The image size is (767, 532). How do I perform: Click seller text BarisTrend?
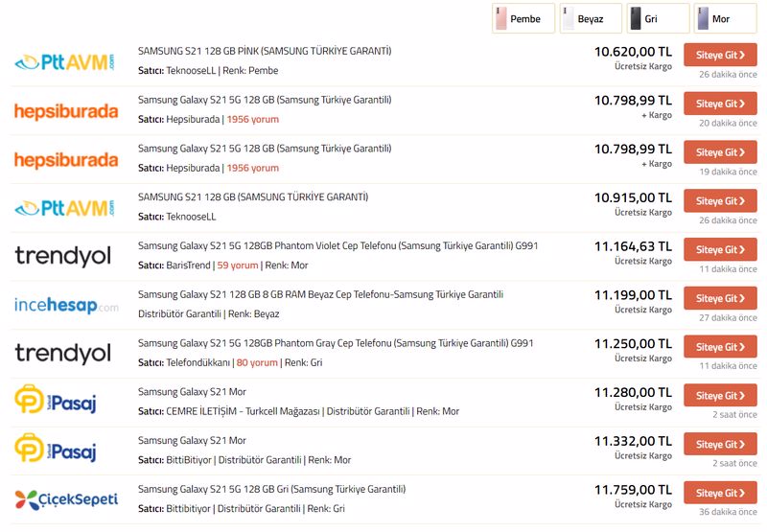188,265
